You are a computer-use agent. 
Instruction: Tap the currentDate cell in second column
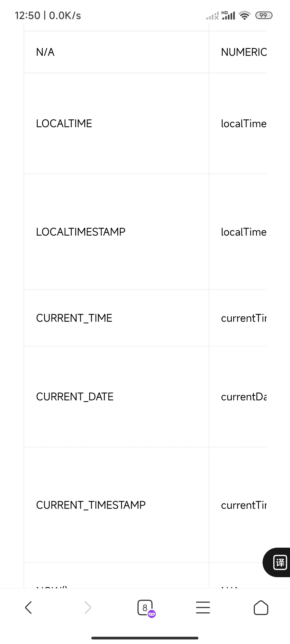tap(238, 397)
